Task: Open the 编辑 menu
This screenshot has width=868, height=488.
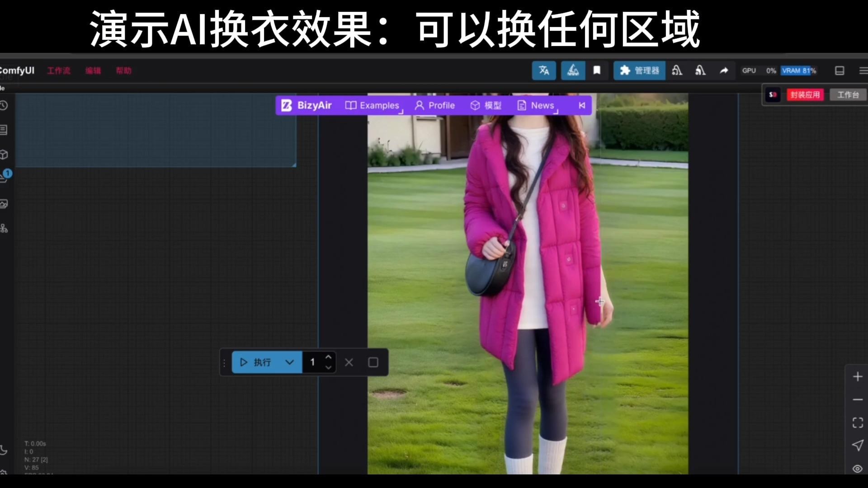Action: coord(93,70)
